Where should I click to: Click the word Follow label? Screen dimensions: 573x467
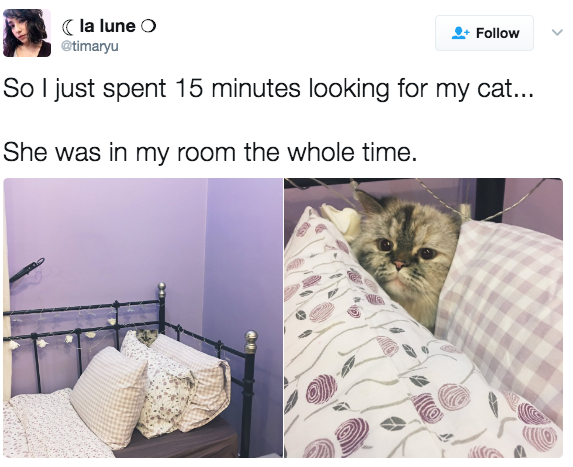click(x=497, y=33)
